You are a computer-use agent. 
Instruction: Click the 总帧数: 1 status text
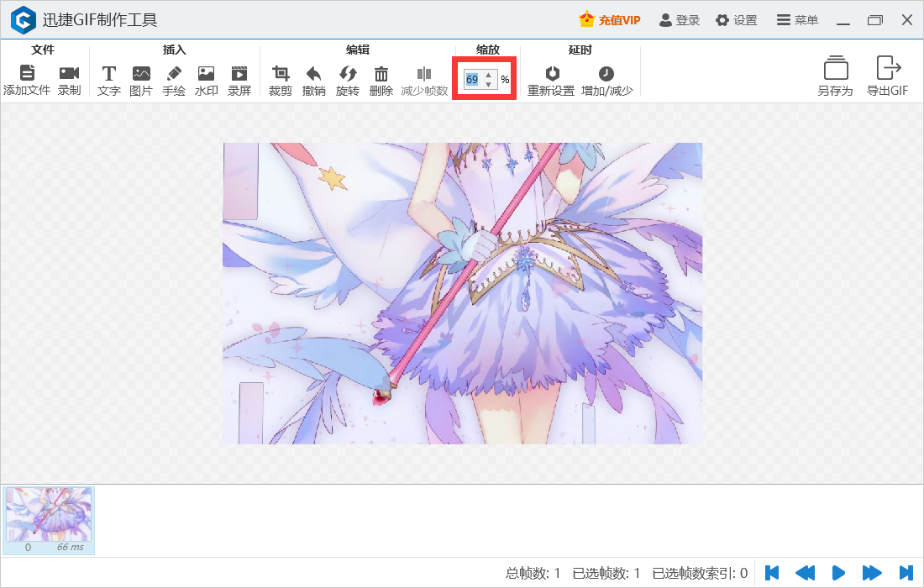[533, 573]
